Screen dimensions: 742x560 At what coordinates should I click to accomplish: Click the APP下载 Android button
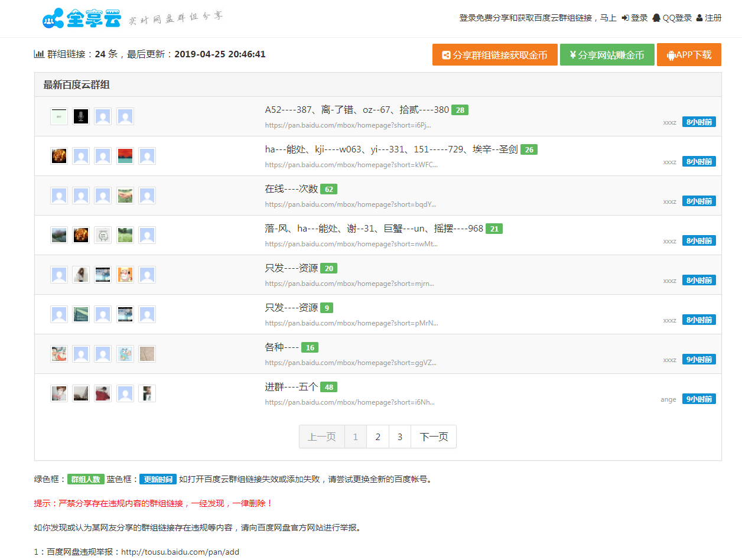pyautogui.click(x=689, y=55)
